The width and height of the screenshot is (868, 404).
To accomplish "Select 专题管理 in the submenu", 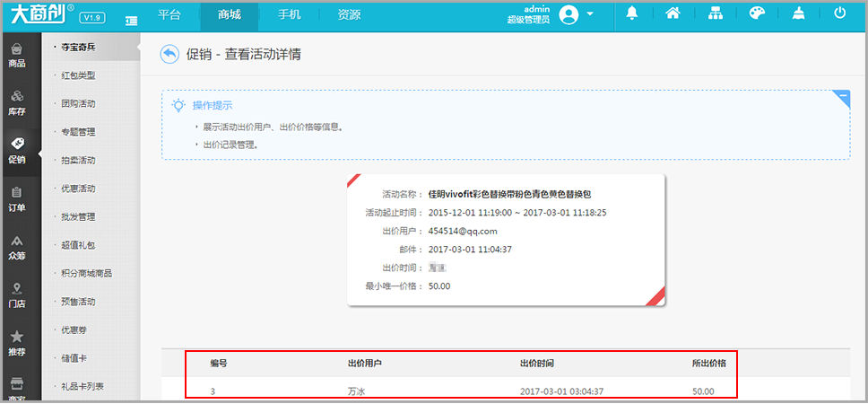I will (x=78, y=132).
